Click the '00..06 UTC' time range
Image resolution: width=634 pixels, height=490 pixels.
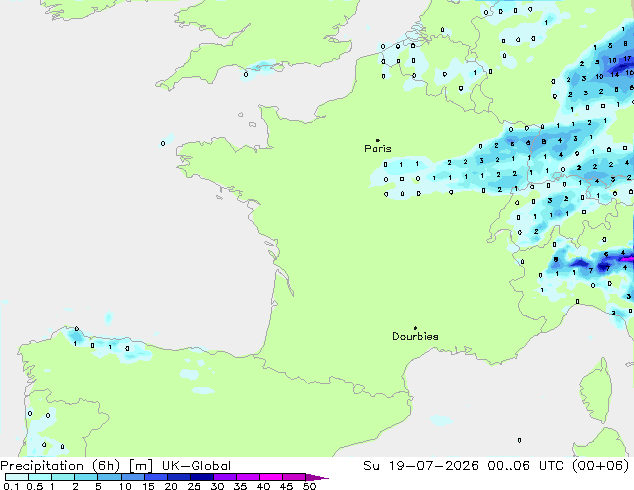[x=528, y=466]
